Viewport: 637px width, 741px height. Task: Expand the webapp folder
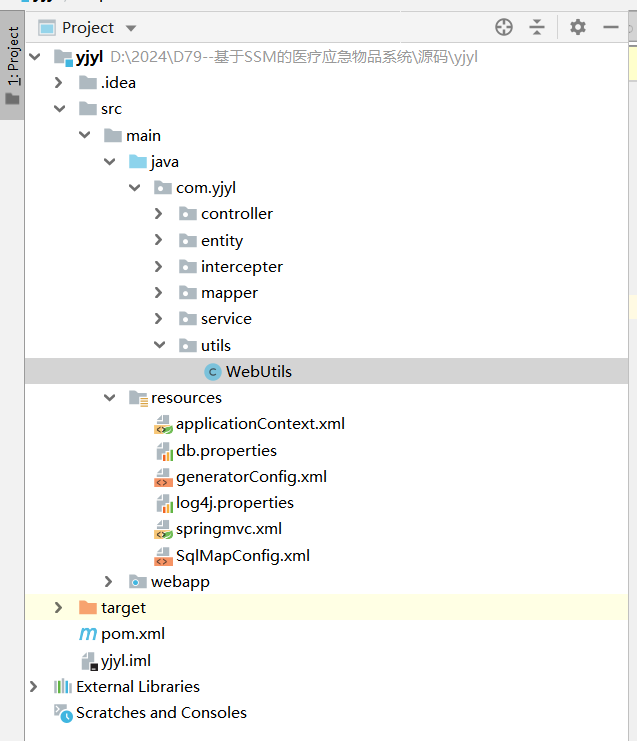click(x=109, y=582)
